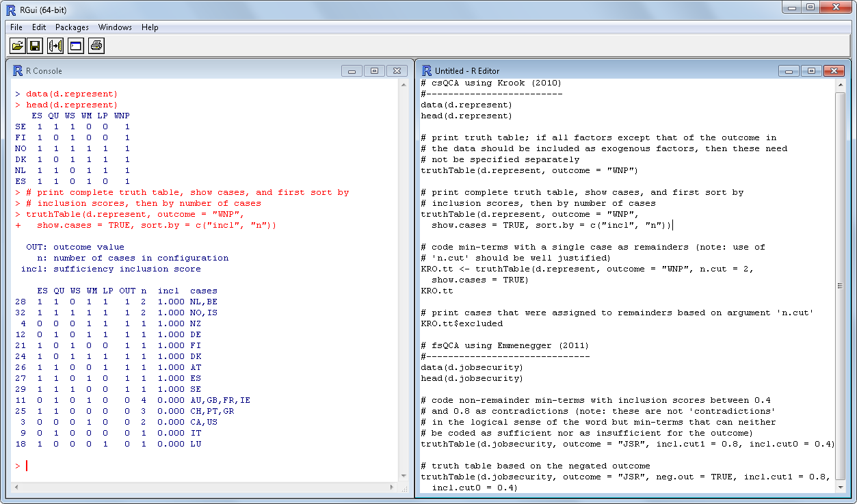
Task: Open the Edit menu
Action: [39, 27]
